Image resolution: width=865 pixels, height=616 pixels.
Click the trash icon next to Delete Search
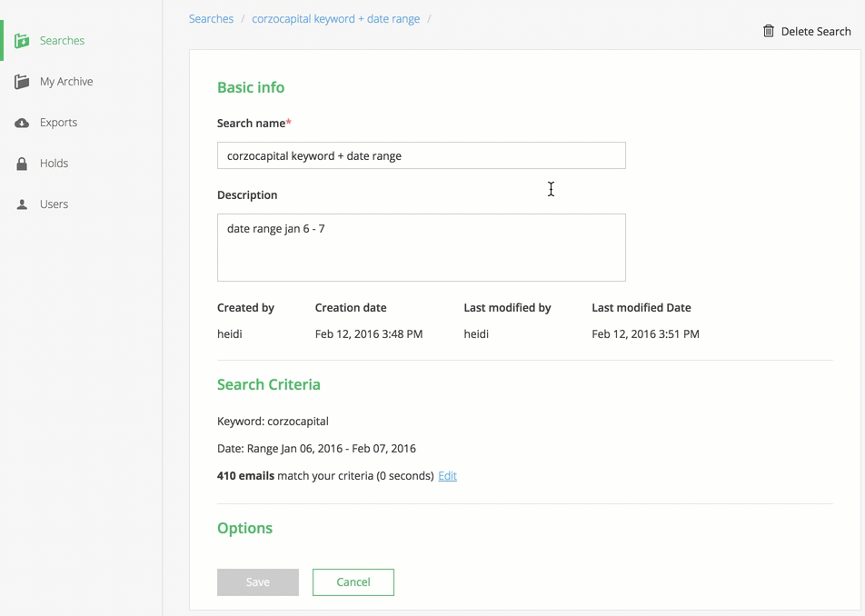point(768,30)
